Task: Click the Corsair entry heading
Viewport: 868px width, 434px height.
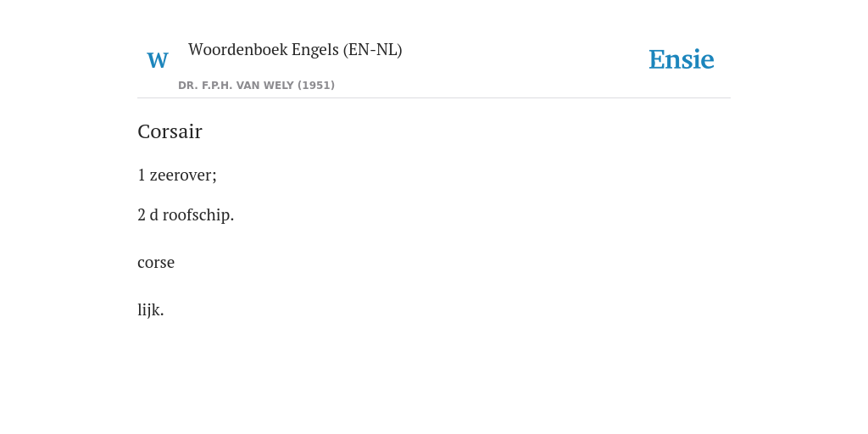Action: (170, 131)
